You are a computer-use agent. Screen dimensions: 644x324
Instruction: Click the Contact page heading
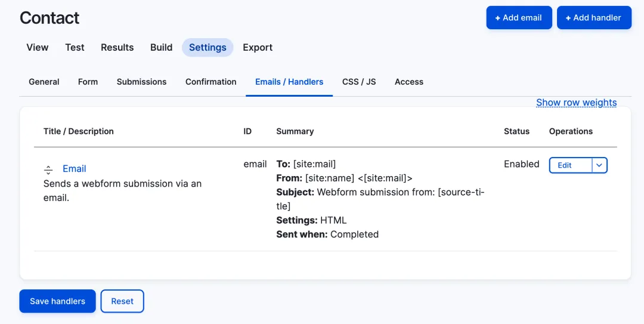[x=49, y=18]
